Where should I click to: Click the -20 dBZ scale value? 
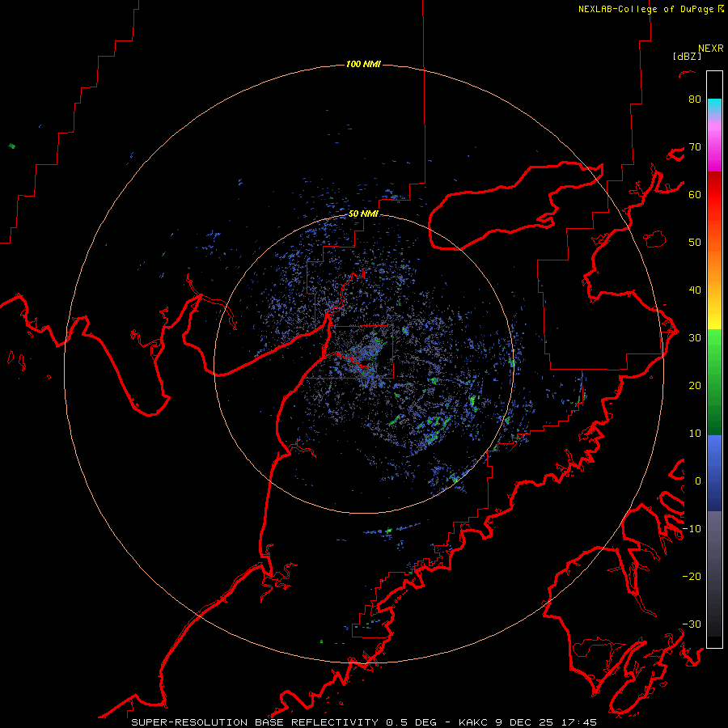pos(692,576)
